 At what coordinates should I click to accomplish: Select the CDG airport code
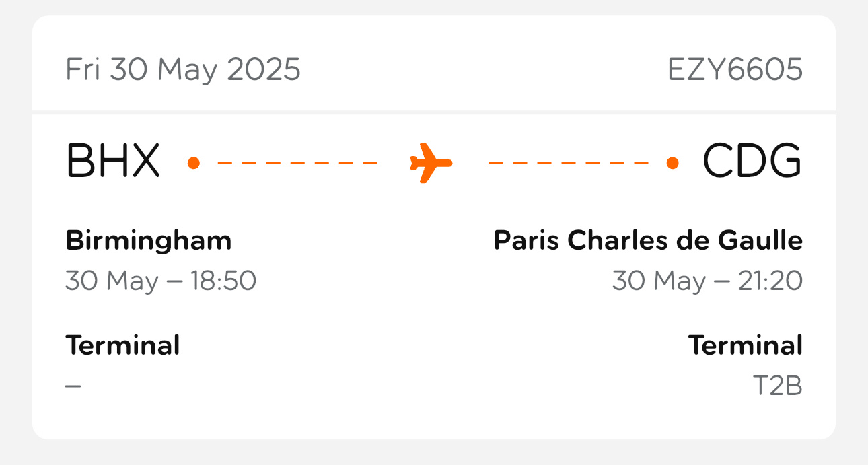point(752,162)
